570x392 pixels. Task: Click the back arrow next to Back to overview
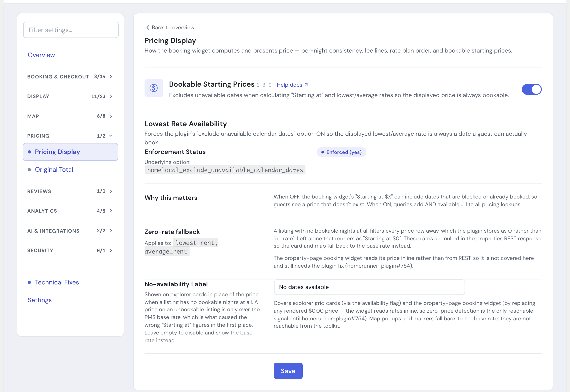point(147,28)
